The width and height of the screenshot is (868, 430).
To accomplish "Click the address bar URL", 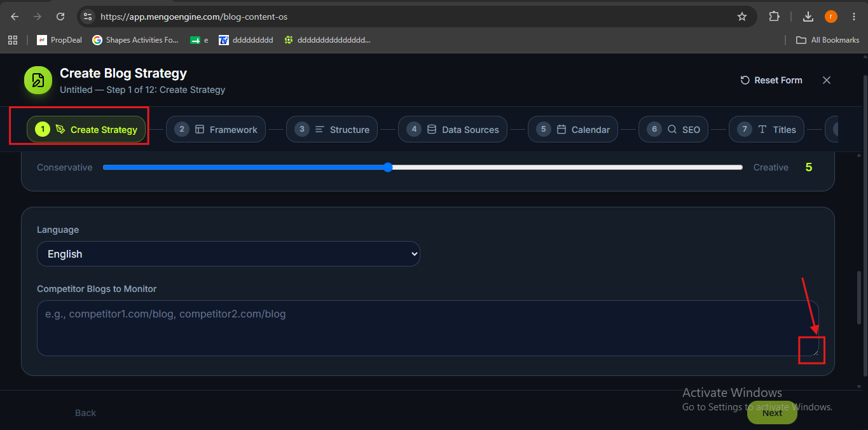I will [194, 17].
